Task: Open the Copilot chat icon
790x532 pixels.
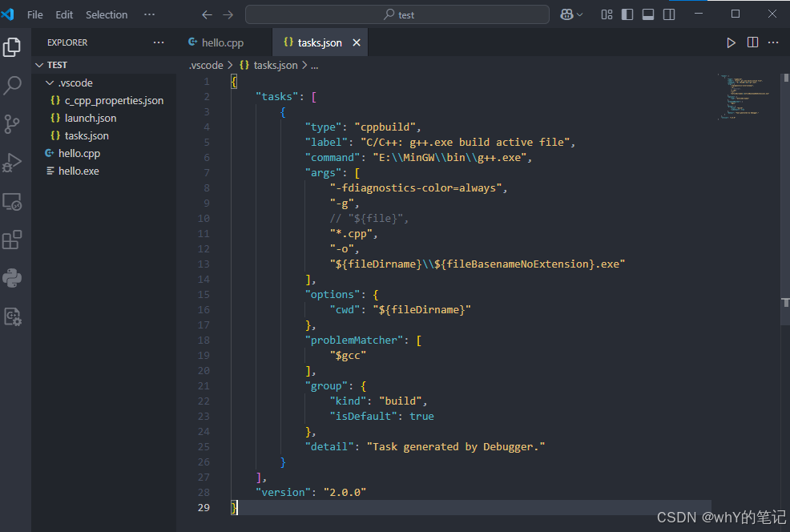Action: (566, 14)
